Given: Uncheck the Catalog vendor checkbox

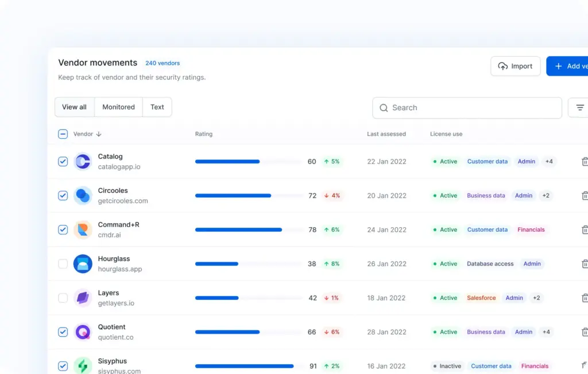Looking at the screenshot, I should (63, 162).
